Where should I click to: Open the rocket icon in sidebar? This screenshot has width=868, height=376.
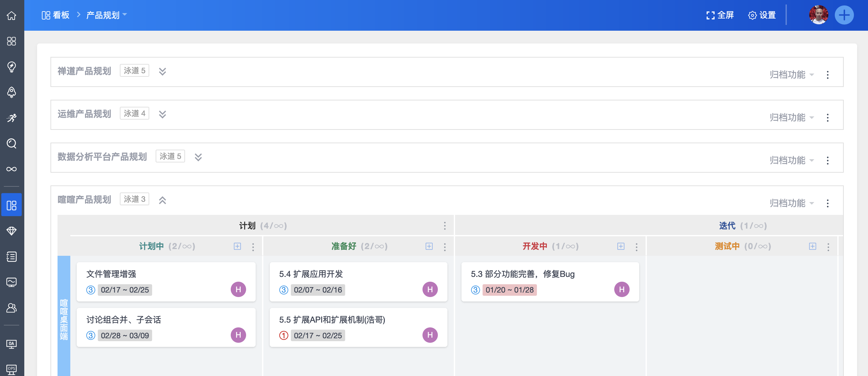(12, 92)
